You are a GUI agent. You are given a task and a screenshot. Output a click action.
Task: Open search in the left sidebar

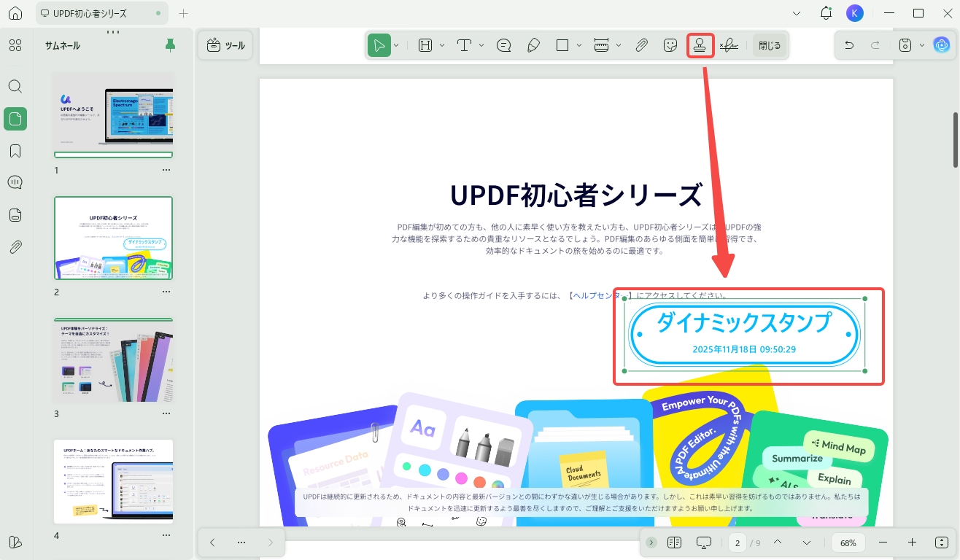15,86
